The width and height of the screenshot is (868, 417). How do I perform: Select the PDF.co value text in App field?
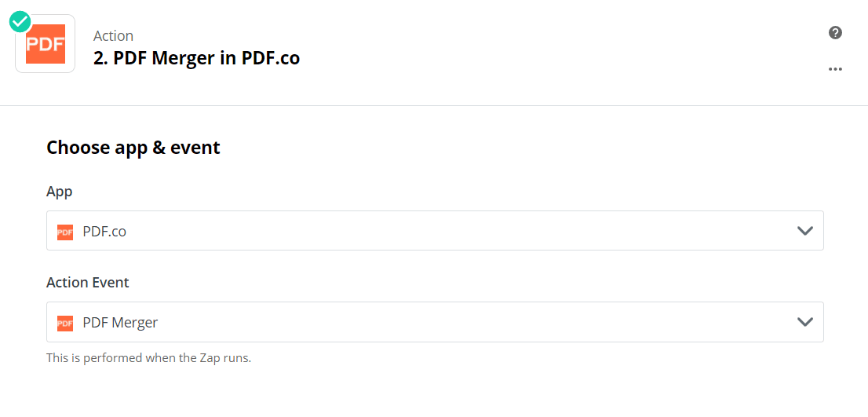[104, 232]
